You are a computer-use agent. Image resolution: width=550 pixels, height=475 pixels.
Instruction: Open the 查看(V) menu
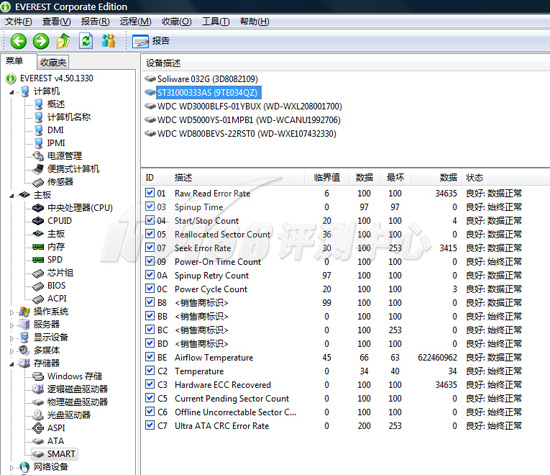click(x=56, y=22)
